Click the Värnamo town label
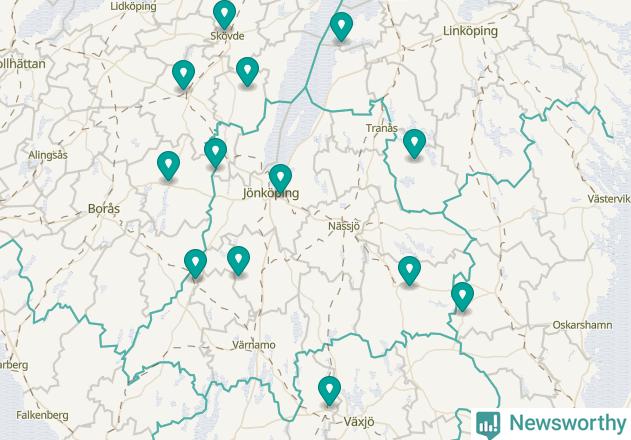Image resolution: width=631 pixels, height=440 pixels. 254,345
